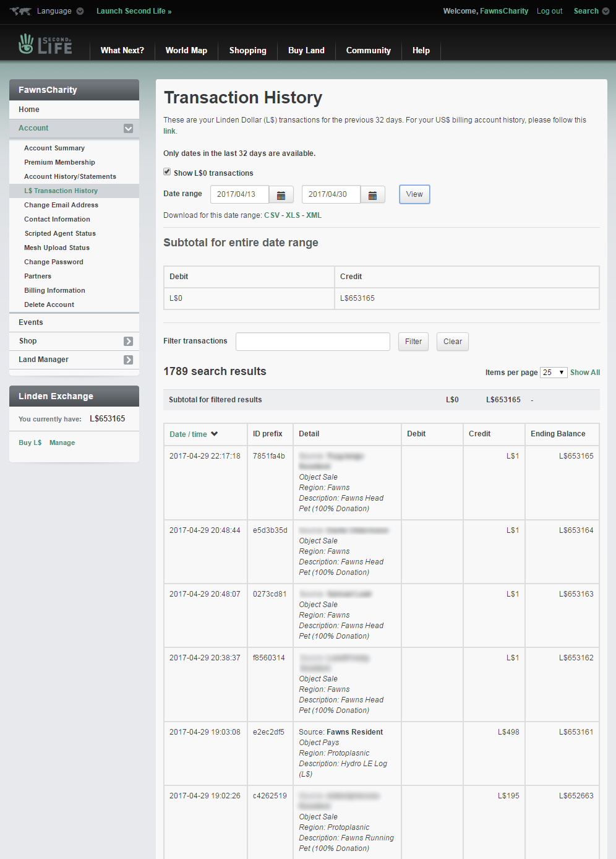Open Billing Information in sidebar

54,291
